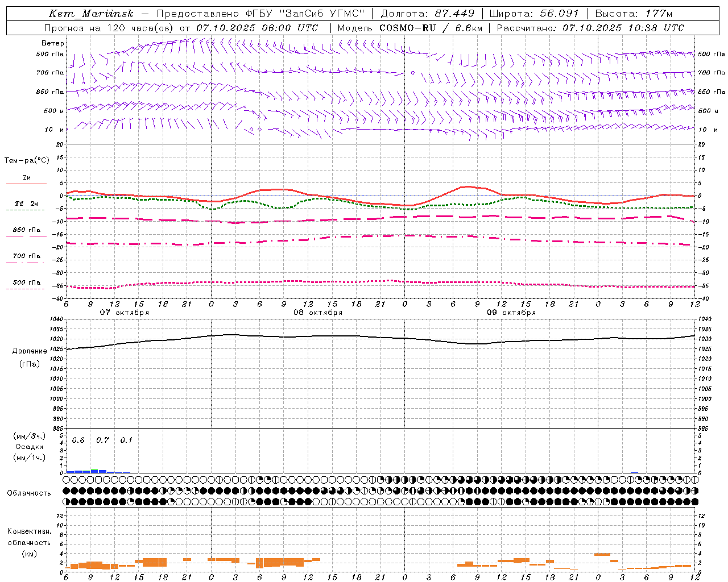Click the 850 гПа temperature legend entry
728x582 pixels.
pos(27,230)
